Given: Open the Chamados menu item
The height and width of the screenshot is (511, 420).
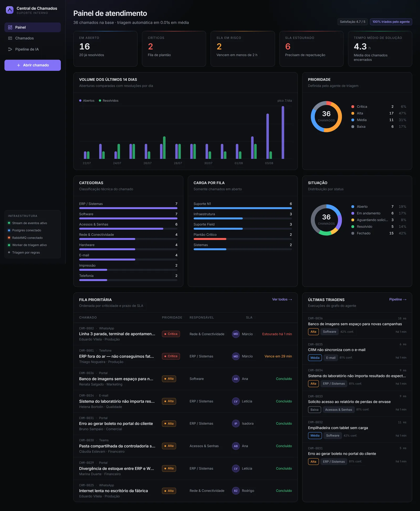Looking at the screenshot, I should point(33,38).
